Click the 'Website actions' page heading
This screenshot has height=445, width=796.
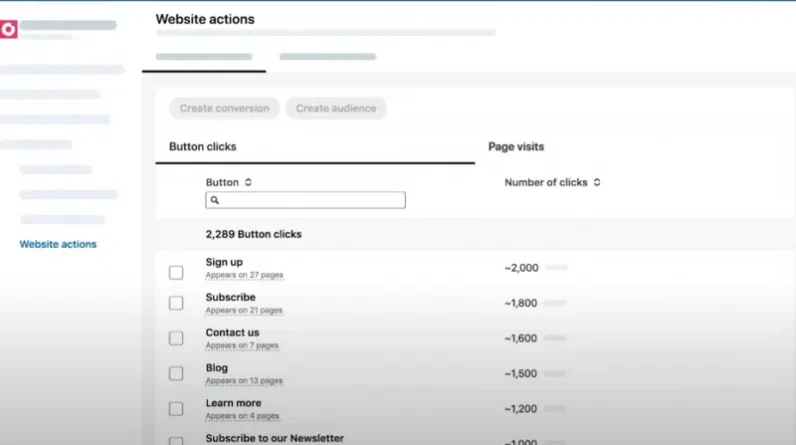(x=205, y=19)
